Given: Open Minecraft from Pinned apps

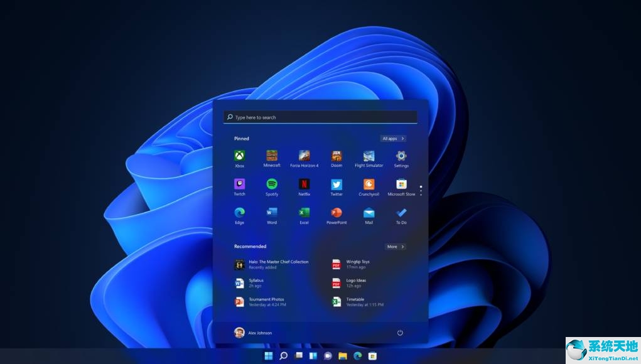Looking at the screenshot, I should pyautogui.click(x=272, y=157).
